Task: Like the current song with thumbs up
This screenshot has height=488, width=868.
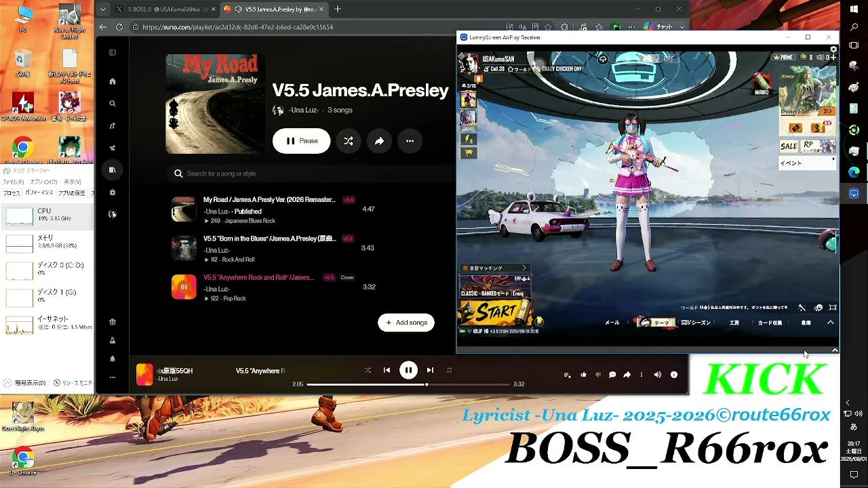Action: click(x=583, y=375)
